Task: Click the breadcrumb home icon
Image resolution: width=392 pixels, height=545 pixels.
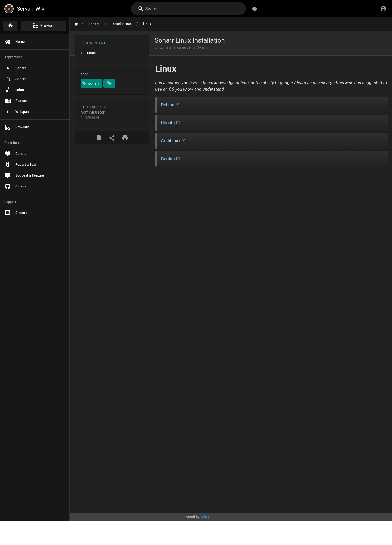Action: (x=76, y=24)
